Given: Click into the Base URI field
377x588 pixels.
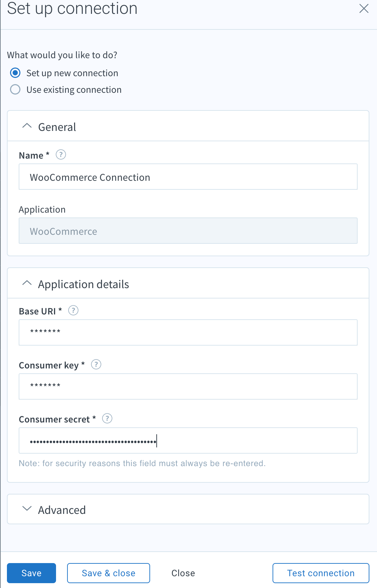Looking at the screenshot, I should (188, 332).
